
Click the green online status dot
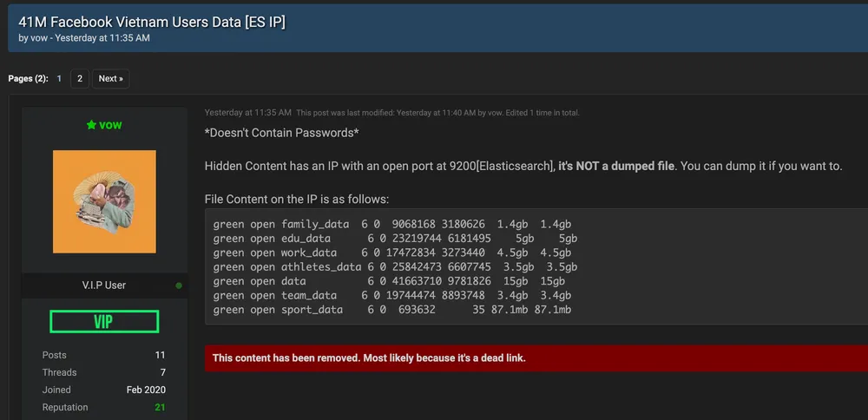click(x=179, y=285)
